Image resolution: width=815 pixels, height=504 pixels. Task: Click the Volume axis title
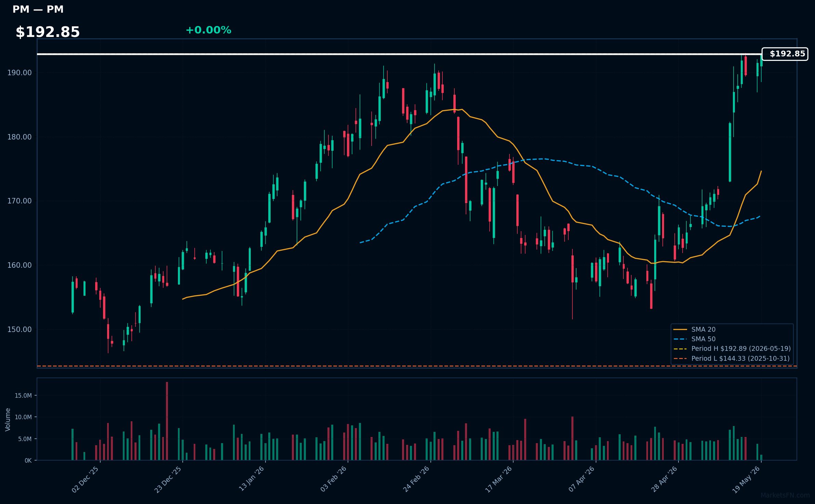pyautogui.click(x=8, y=420)
